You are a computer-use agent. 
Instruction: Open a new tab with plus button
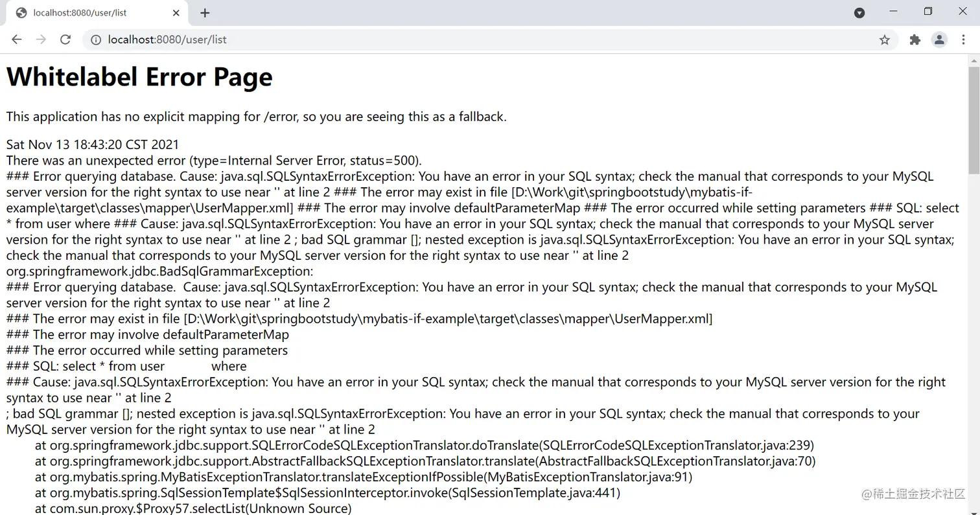point(205,13)
